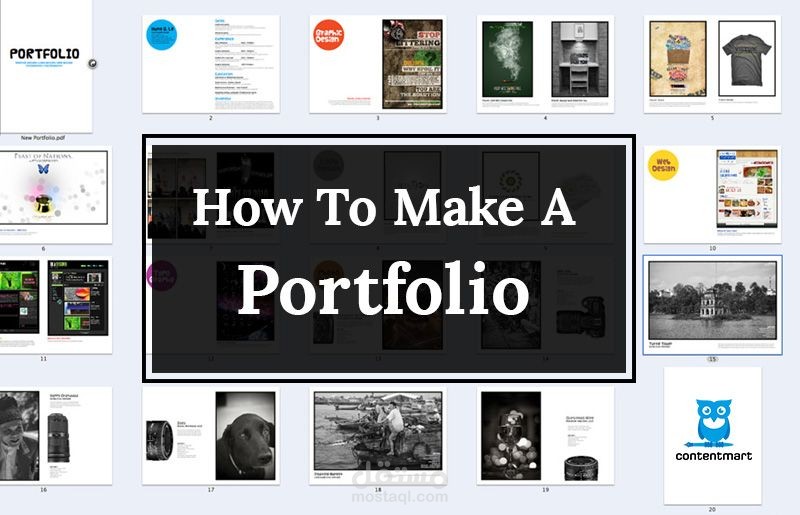Click the page number 19 label

coord(545,489)
